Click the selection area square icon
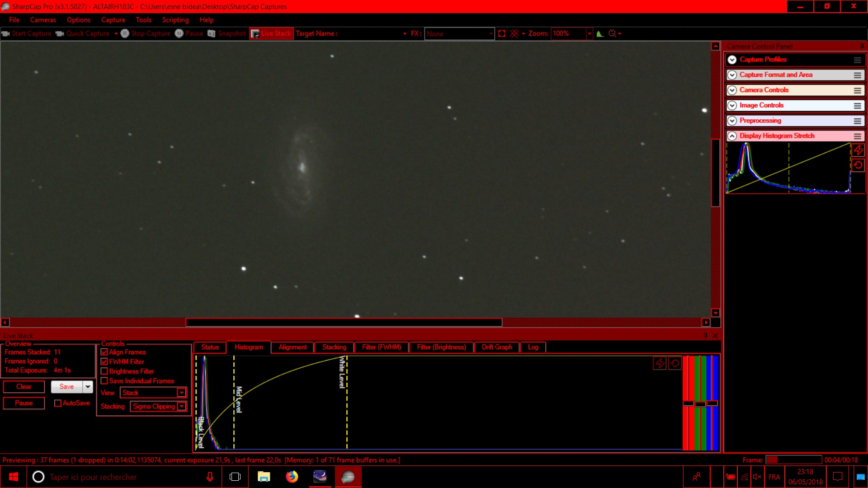The width and height of the screenshot is (868, 488). coord(502,33)
